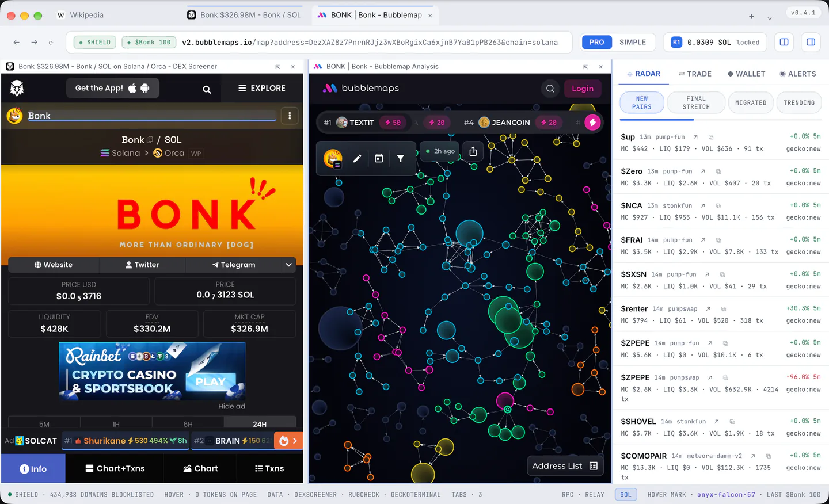Toggle the $Bonk 100 hover mark badge

pyautogui.click(x=149, y=42)
